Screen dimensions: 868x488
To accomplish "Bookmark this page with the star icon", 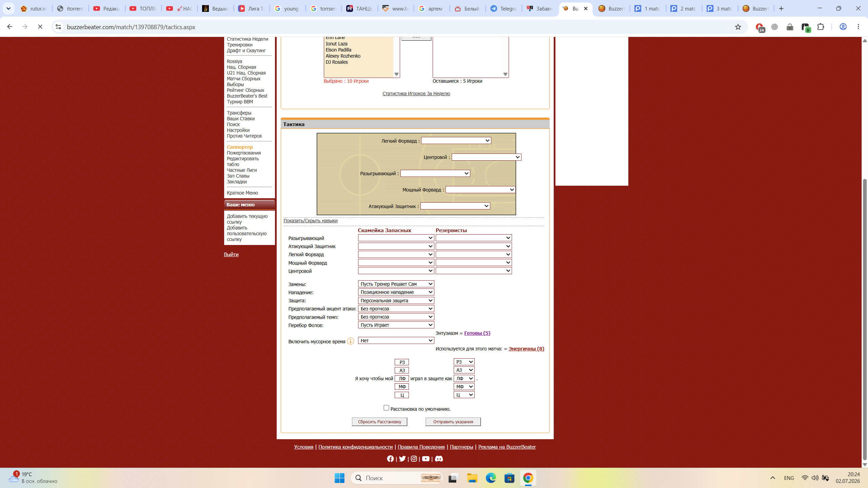I will coord(738,27).
